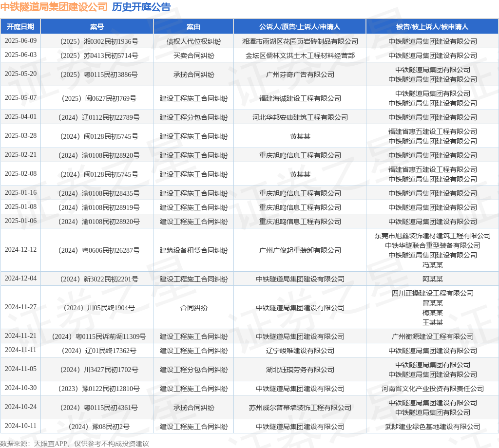Select case number (2023)豫0122民初12810号

tap(98, 389)
